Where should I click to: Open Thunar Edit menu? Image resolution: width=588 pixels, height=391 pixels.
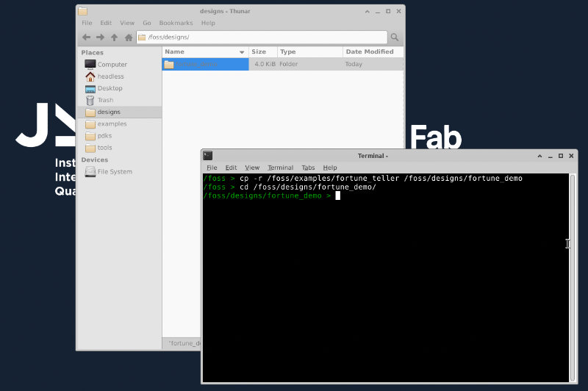pos(106,23)
